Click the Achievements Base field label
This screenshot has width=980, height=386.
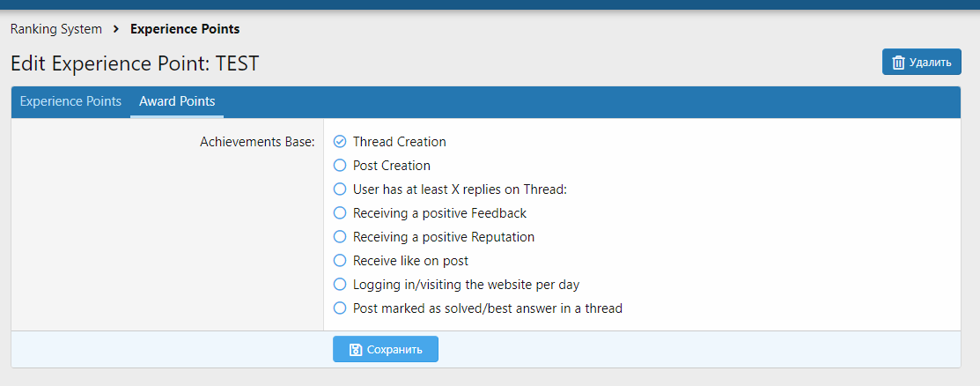point(257,142)
